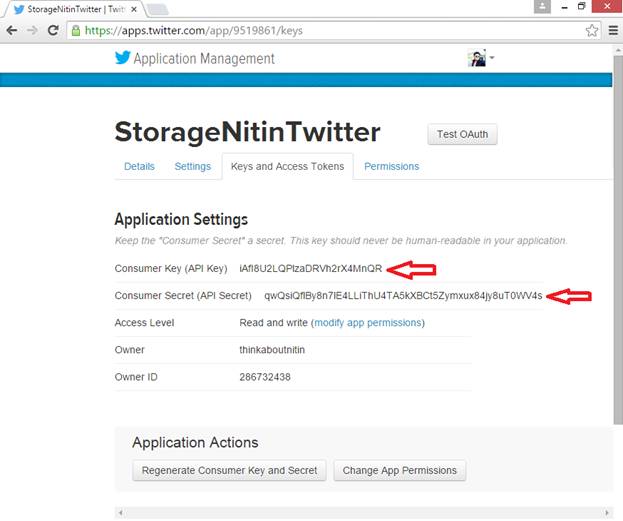Open the Settings tab

[x=193, y=166]
